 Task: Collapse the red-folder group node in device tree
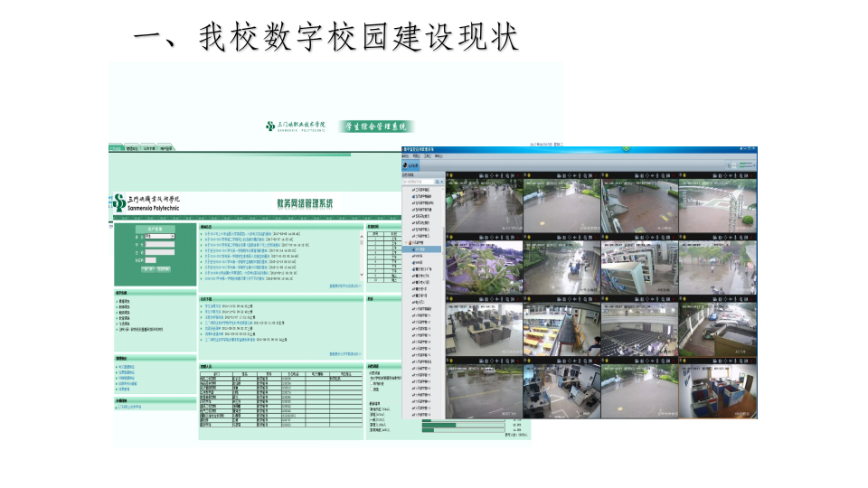point(406,243)
